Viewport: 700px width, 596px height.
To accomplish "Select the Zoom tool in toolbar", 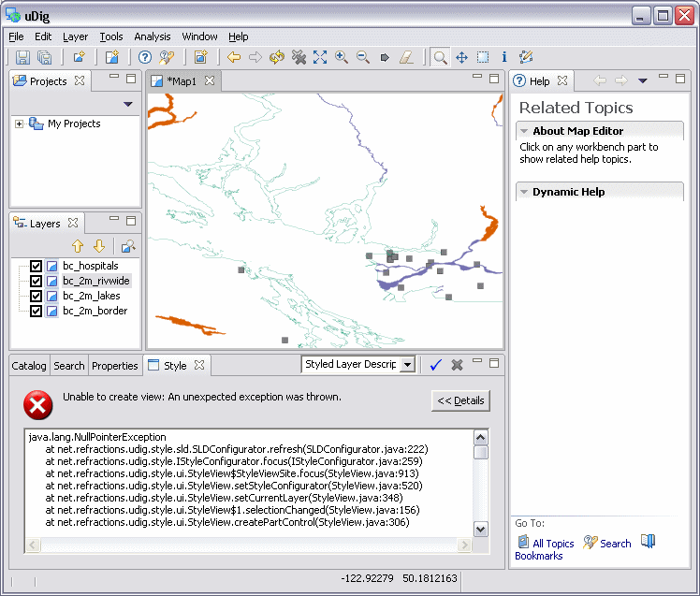I will 440,57.
